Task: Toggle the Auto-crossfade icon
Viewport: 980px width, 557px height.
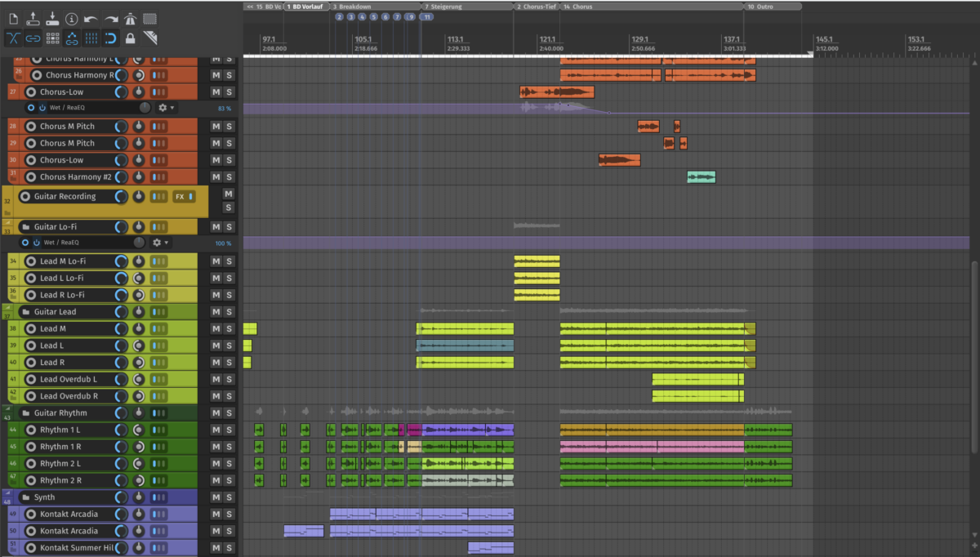Action: pyautogui.click(x=14, y=38)
